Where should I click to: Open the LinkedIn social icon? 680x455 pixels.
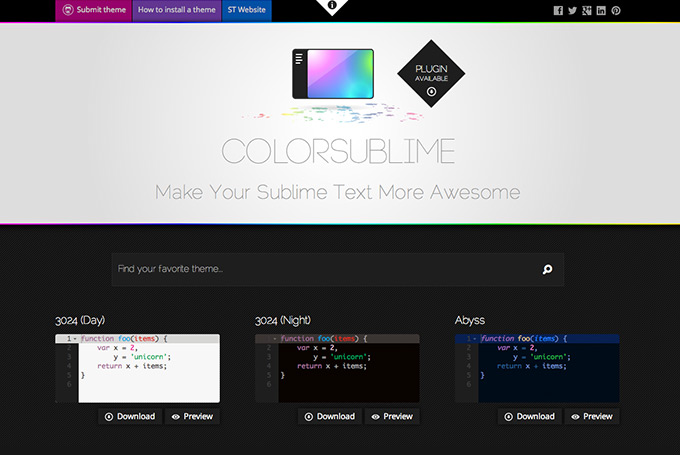point(601,10)
